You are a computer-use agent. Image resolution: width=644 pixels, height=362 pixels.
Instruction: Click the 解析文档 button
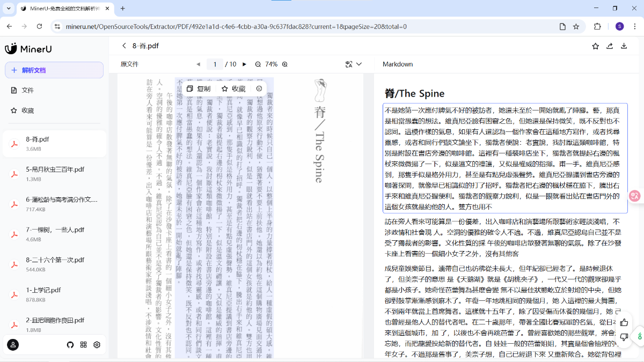click(54, 70)
